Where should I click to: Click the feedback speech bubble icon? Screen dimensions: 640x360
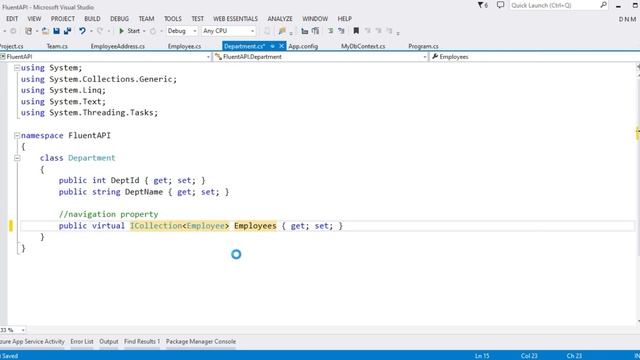(x=500, y=5)
